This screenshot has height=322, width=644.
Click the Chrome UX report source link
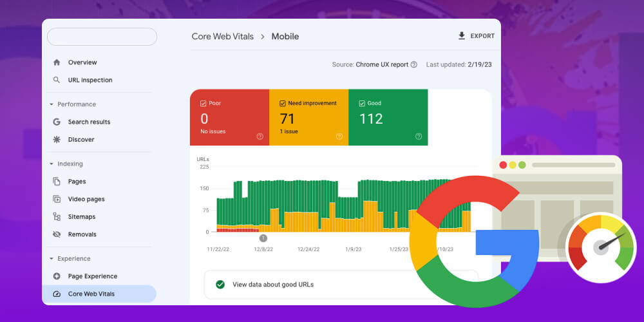(x=382, y=64)
